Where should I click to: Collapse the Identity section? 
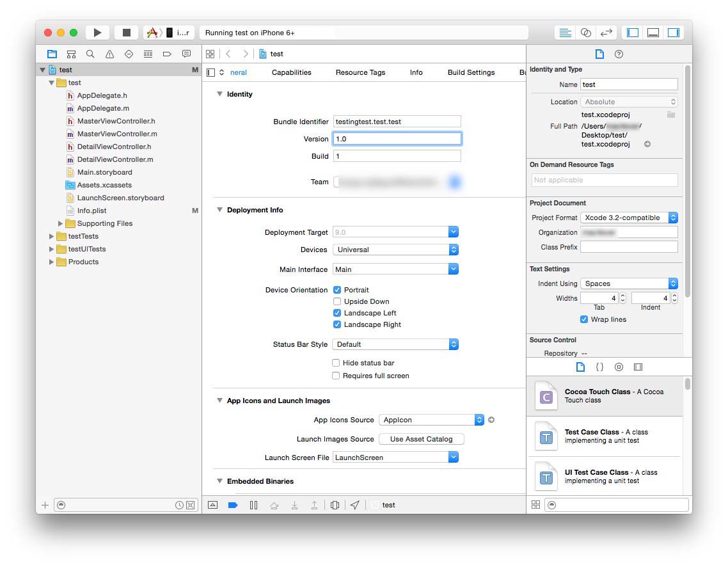tap(219, 94)
